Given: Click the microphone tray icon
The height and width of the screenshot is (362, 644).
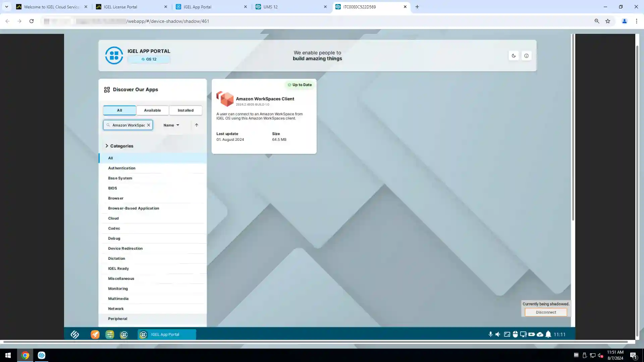Looking at the screenshot, I should (490, 334).
